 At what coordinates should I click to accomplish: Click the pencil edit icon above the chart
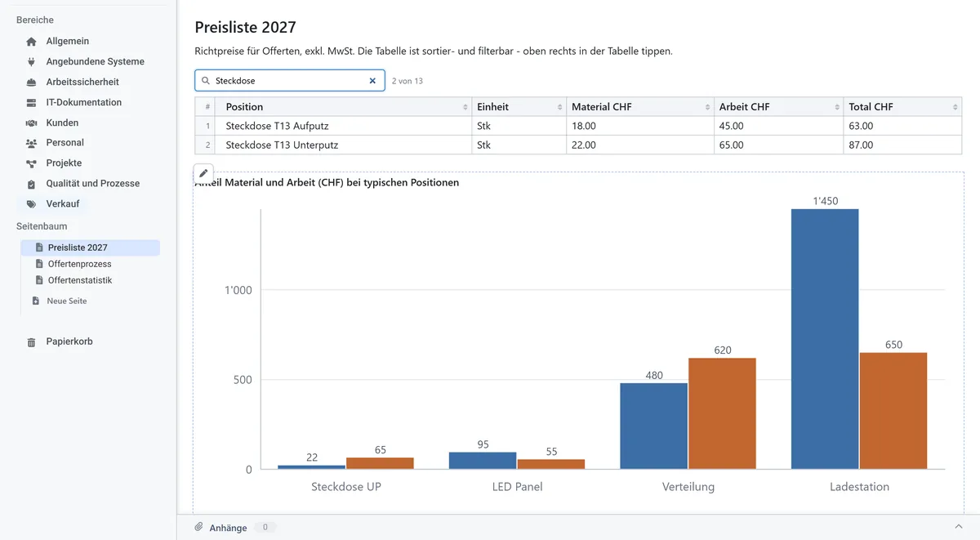203,173
